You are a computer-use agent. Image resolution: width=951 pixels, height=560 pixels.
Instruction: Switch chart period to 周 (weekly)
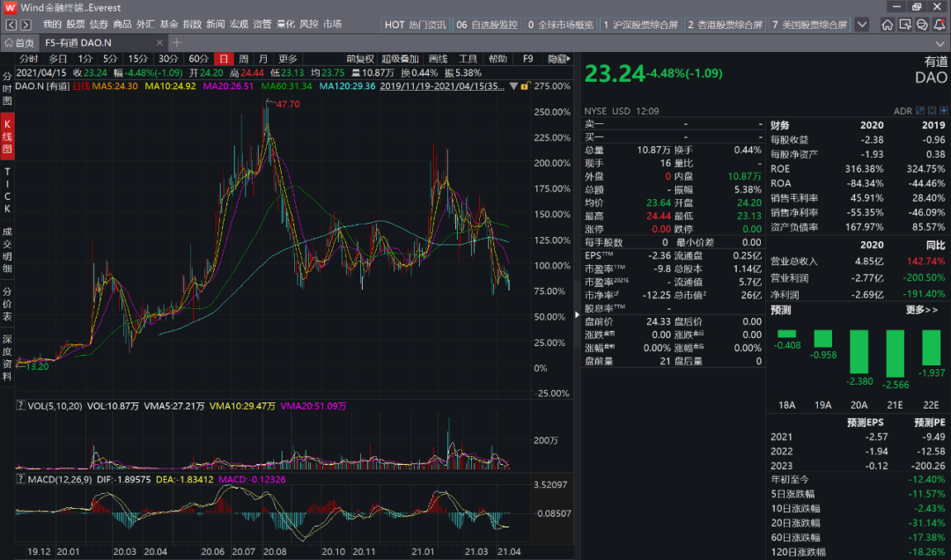[243, 59]
